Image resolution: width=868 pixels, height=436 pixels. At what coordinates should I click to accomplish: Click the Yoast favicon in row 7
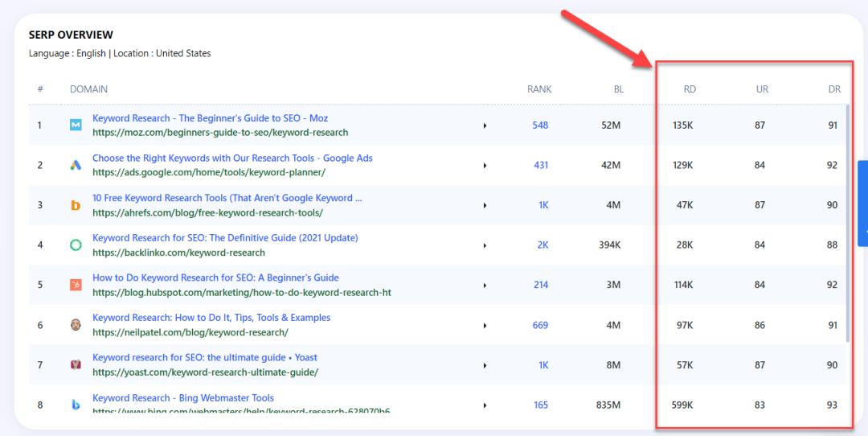[x=76, y=364]
